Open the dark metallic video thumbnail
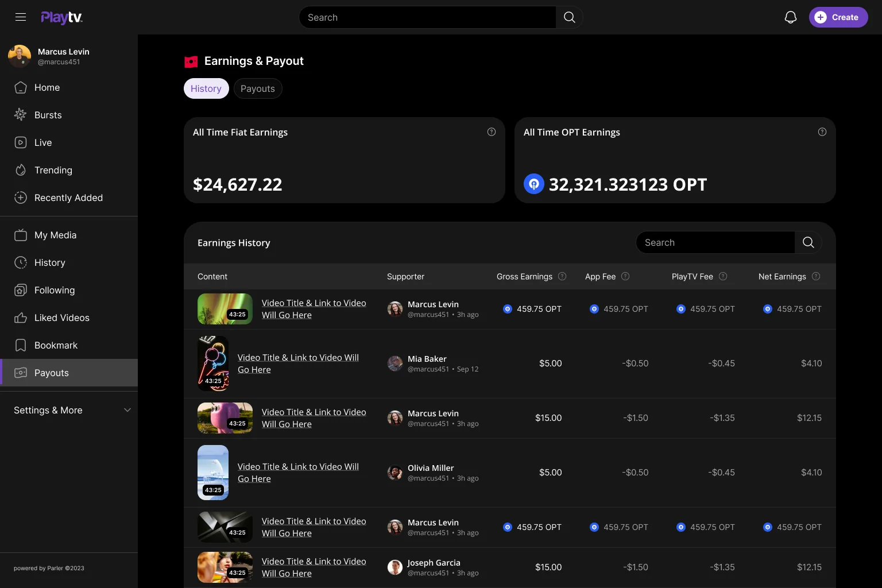The width and height of the screenshot is (882, 588). coord(225,527)
